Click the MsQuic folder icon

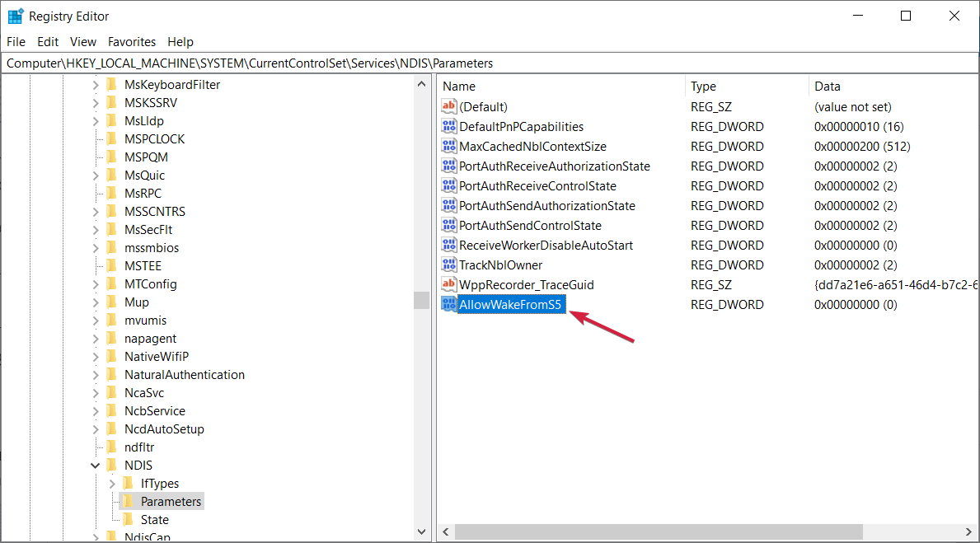click(112, 175)
